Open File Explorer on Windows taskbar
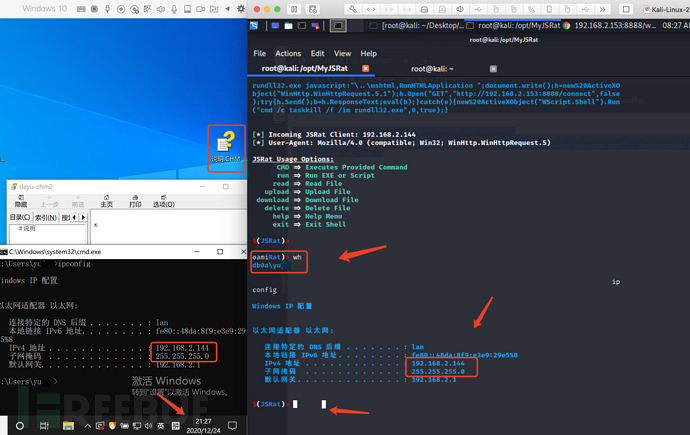 68,426
